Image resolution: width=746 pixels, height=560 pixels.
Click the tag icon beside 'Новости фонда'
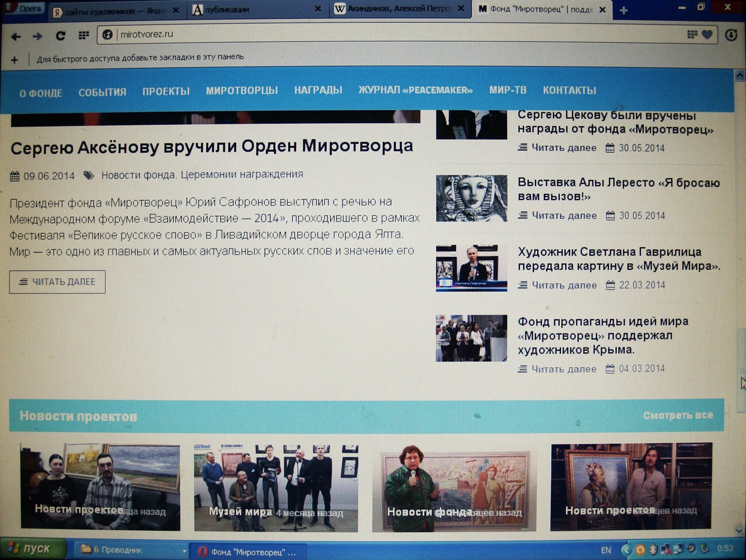coord(89,175)
